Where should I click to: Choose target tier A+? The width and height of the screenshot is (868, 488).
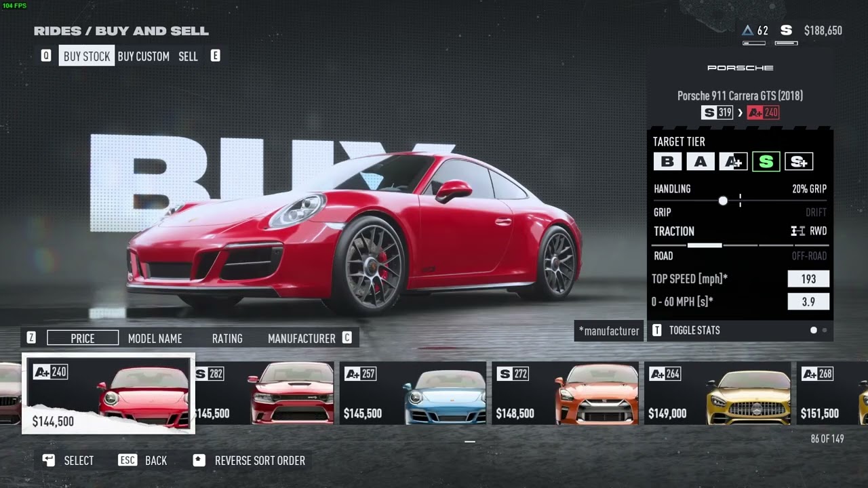[x=733, y=161]
